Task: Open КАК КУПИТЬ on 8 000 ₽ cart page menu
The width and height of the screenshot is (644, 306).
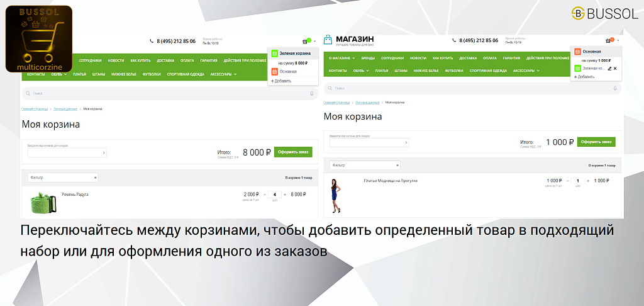Action: click(140, 60)
